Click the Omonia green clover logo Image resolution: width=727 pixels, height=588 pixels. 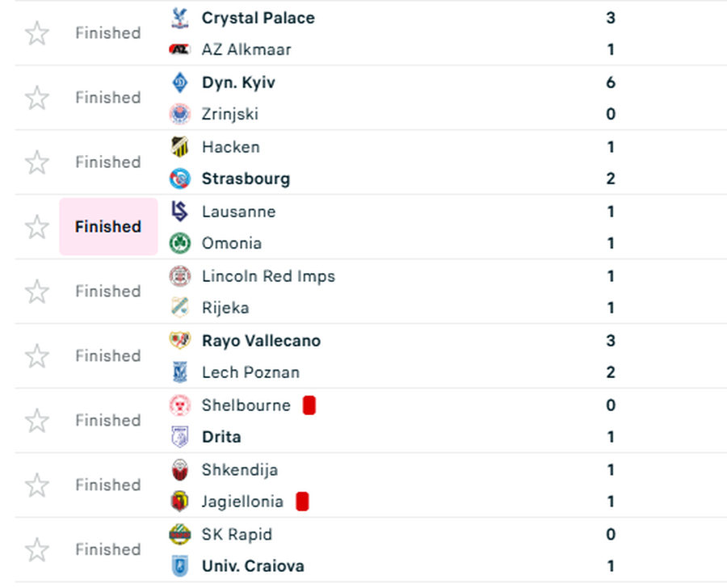point(179,243)
